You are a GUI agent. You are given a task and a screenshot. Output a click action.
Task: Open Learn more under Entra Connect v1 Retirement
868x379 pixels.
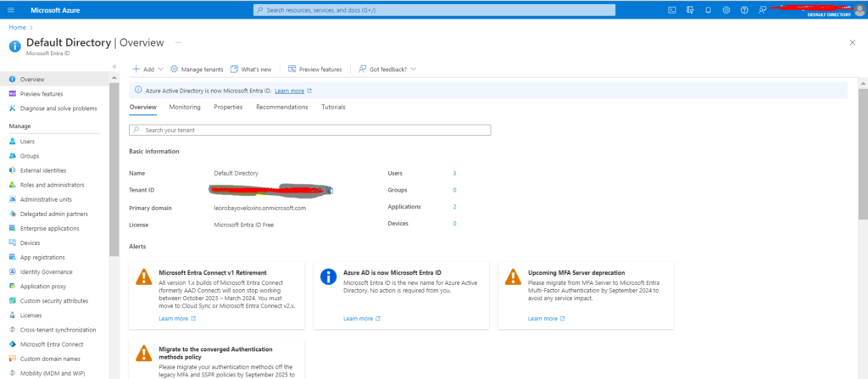tap(173, 319)
